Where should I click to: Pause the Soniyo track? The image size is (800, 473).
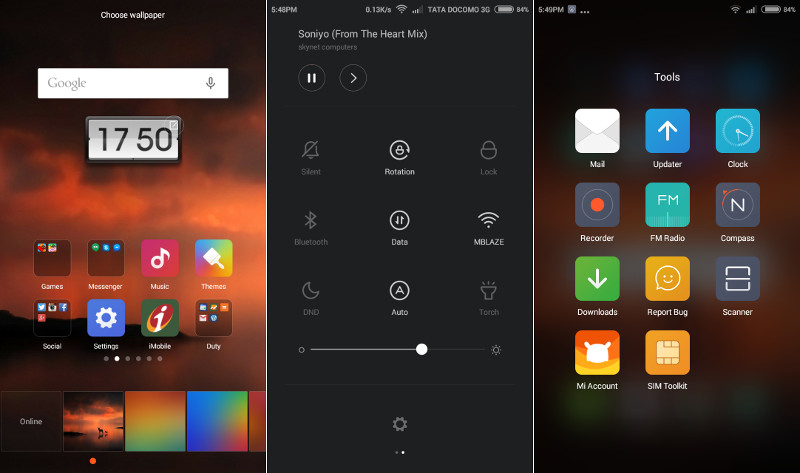click(x=311, y=77)
